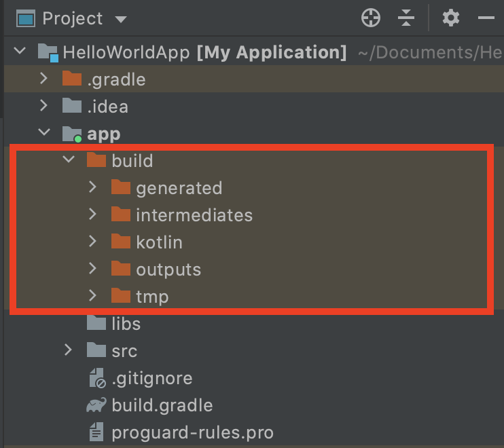The width and height of the screenshot is (504, 448).
Task: Select the src folder label
Action: 124,352
